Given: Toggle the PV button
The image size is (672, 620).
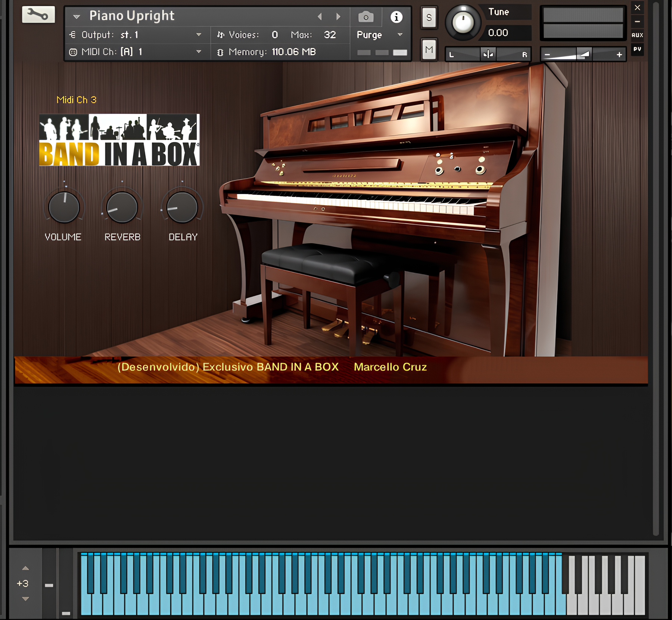Looking at the screenshot, I should [x=637, y=49].
